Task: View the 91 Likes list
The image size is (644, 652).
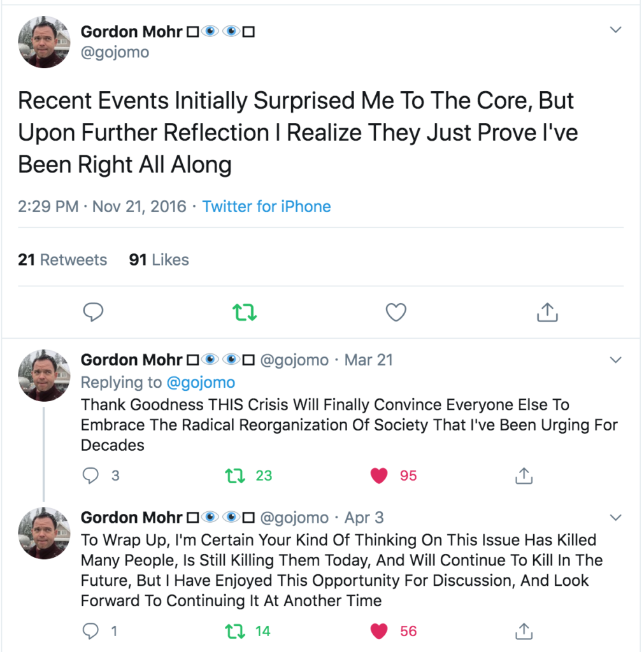Action: tap(159, 260)
